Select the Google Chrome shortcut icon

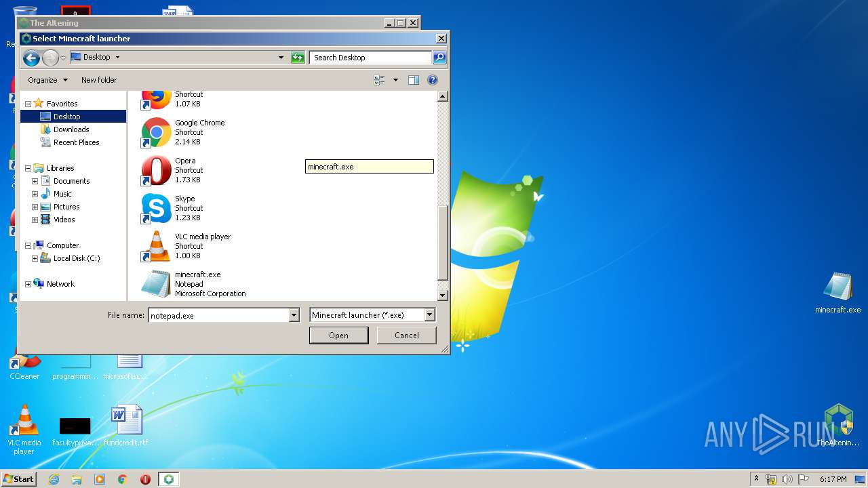click(156, 132)
